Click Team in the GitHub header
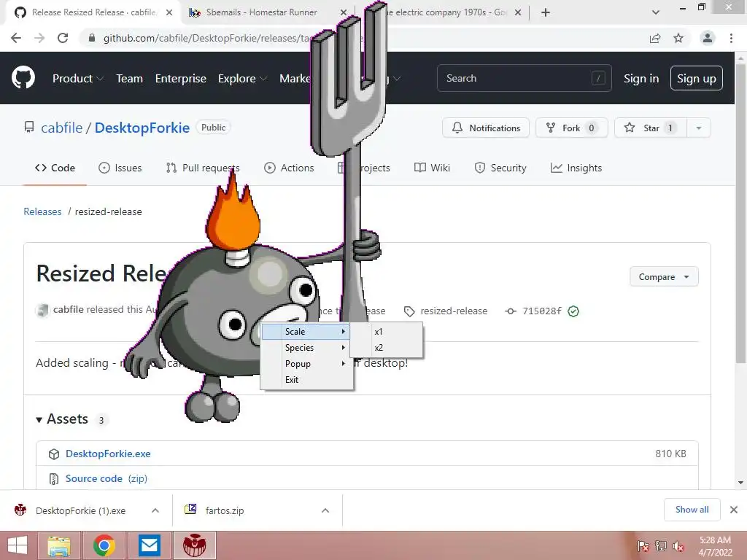The image size is (747, 560). [130, 79]
